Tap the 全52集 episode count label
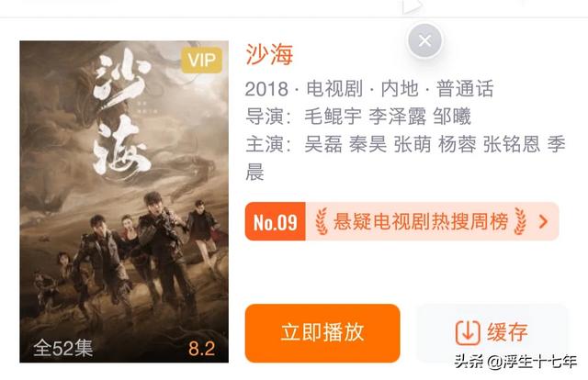Screen dimensions: 588x380 coord(62,348)
